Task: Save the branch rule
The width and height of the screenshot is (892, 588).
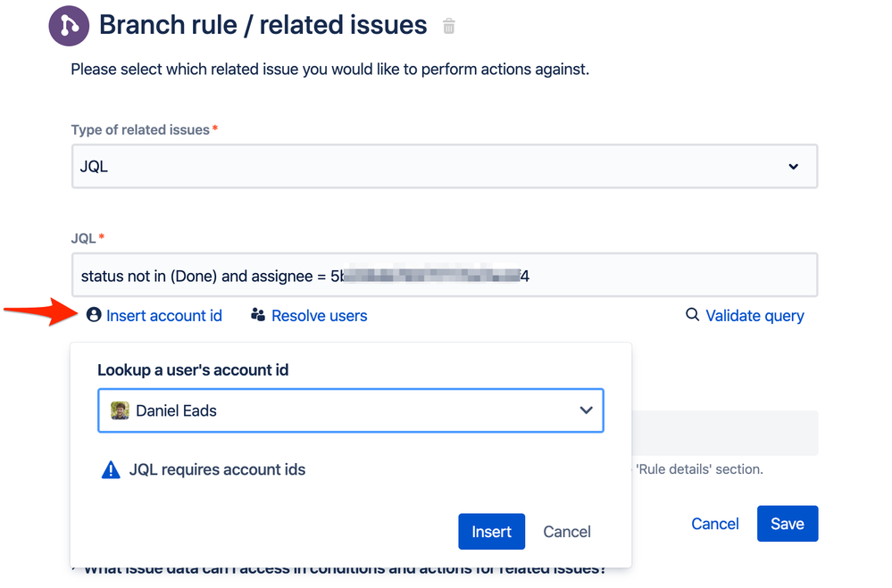Action: 788,524
